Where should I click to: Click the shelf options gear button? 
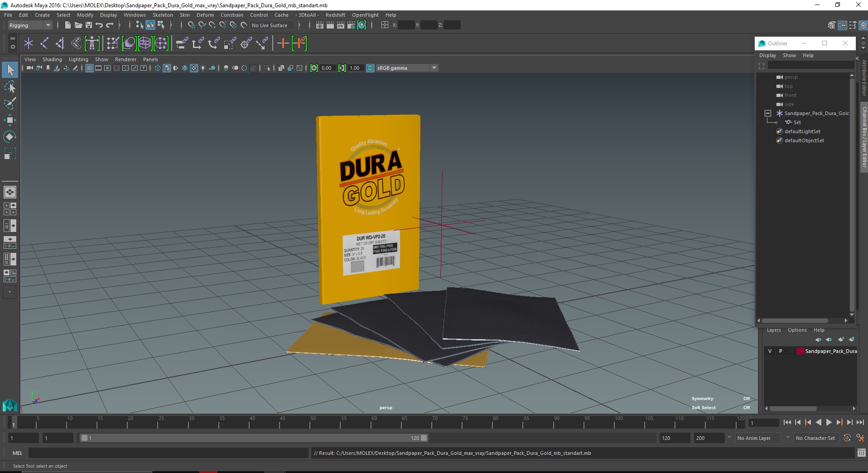click(x=12, y=47)
